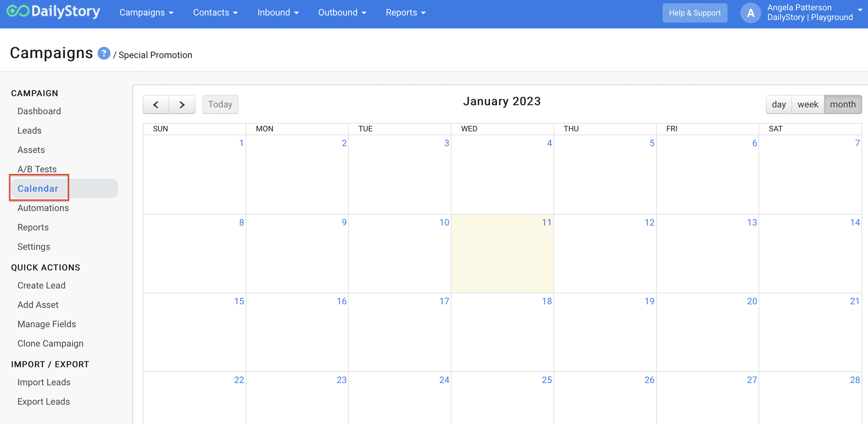Click date number 10 in calendar
The height and width of the screenshot is (424, 868).
click(x=444, y=222)
